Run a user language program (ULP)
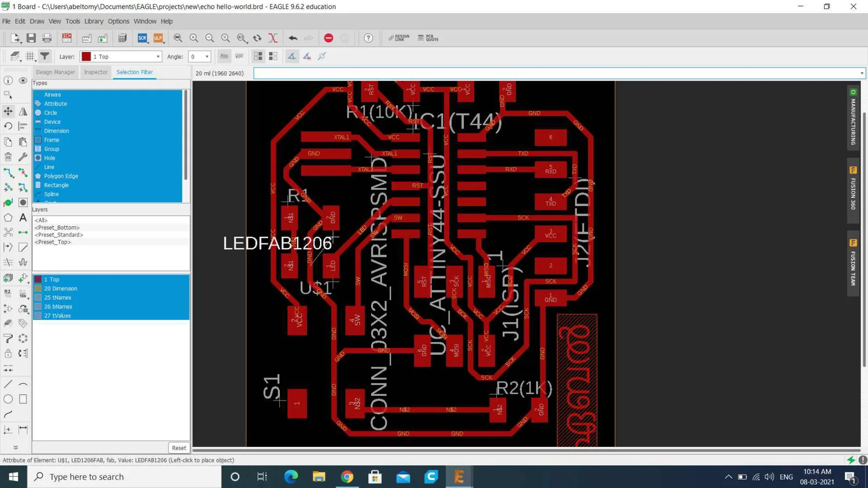Screen dimensions: 868x488 (158, 38)
